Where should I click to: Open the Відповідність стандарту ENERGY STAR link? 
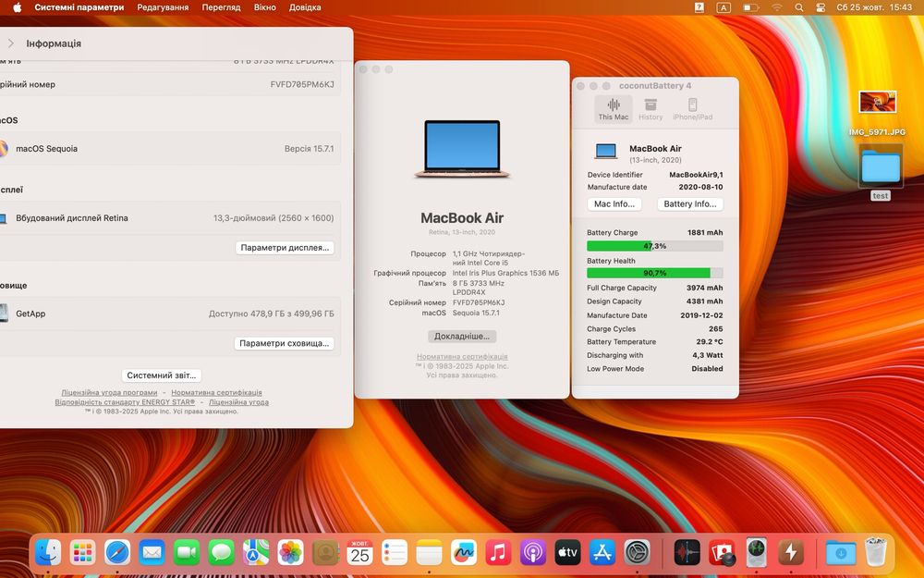(125, 402)
